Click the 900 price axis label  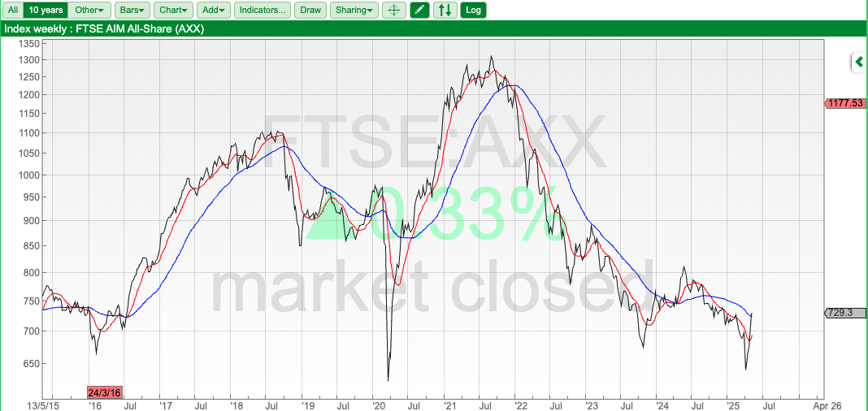click(x=30, y=221)
